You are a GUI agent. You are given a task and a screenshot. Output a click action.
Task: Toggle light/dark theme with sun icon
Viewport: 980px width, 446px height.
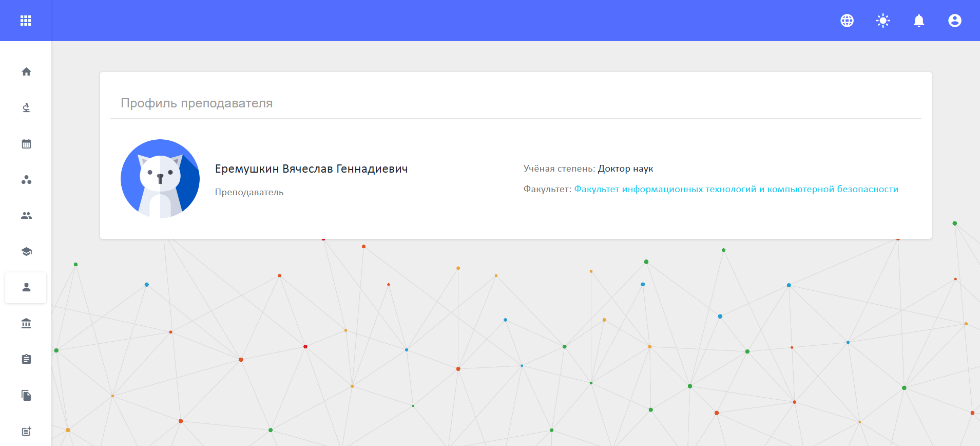pyautogui.click(x=883, y=21)
